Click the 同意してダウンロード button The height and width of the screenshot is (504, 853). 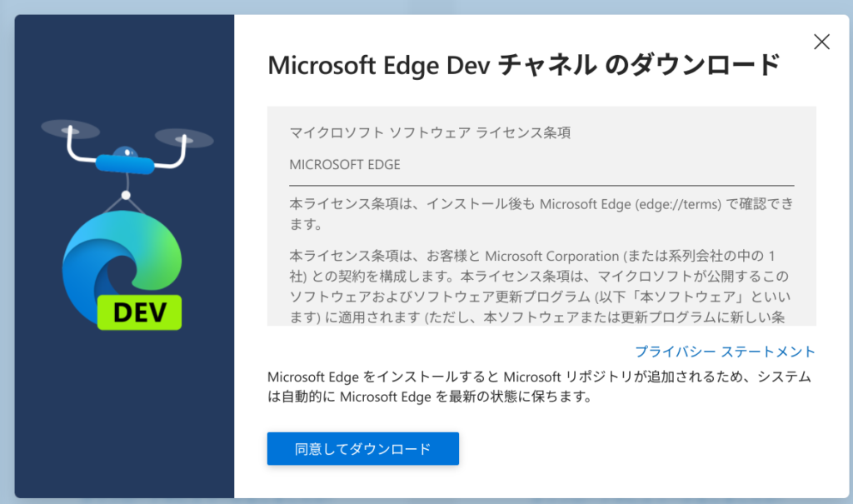coord(363,448)
